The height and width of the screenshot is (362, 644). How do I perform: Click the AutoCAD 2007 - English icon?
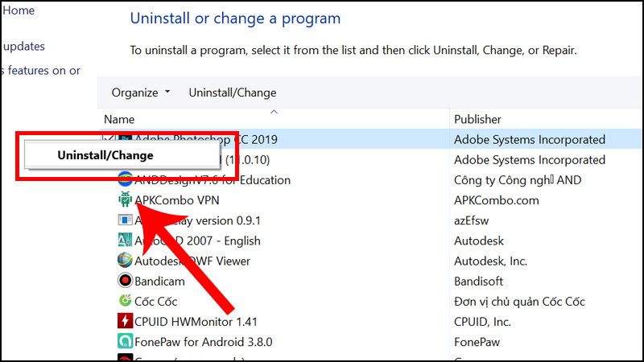pyautogui.click(x=125, y=240)
